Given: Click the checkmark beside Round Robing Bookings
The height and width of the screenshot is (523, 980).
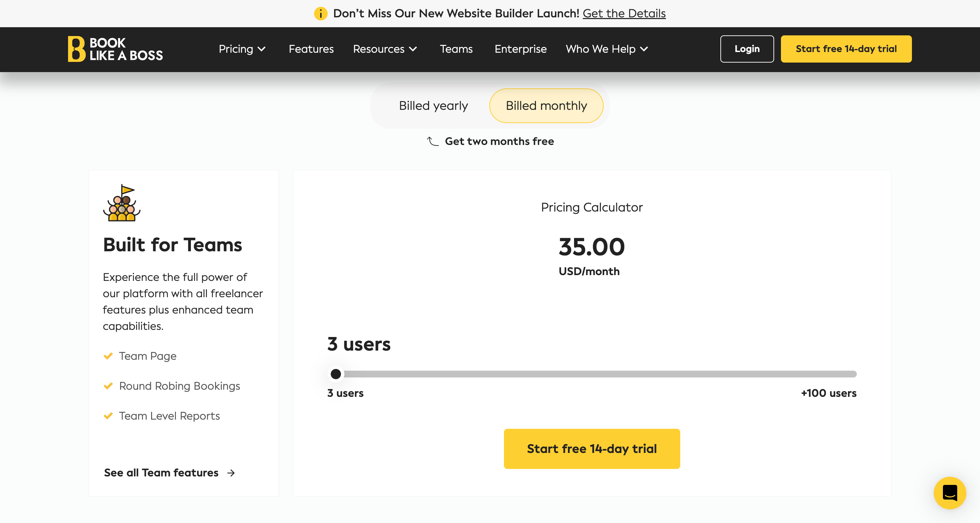Looking at the screenshot, I should pos(108,386).
